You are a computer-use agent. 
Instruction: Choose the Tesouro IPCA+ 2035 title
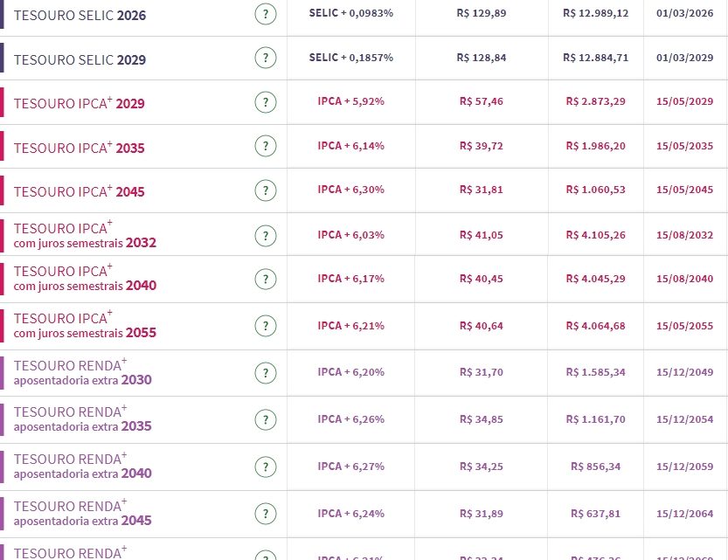point(79,147)
